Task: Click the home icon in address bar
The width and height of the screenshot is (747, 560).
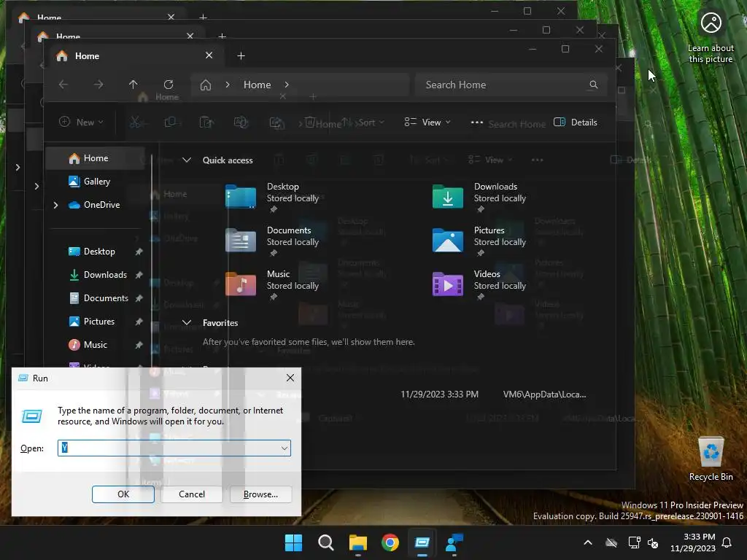Action: pyautogui.click(x=205, y=85)
